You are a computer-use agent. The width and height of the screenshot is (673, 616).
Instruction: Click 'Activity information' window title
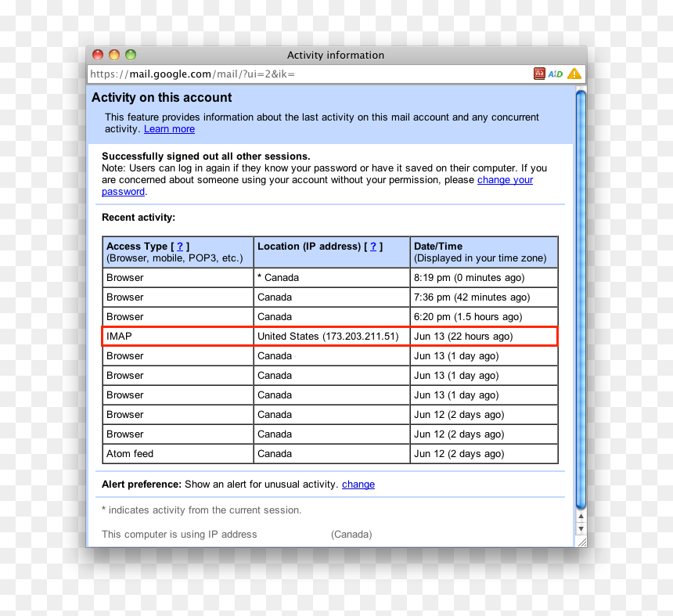tap(336, 56)
